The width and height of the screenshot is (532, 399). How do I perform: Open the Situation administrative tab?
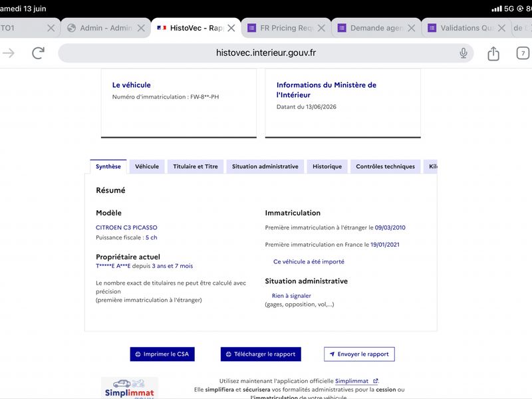(x=265, y=167)
